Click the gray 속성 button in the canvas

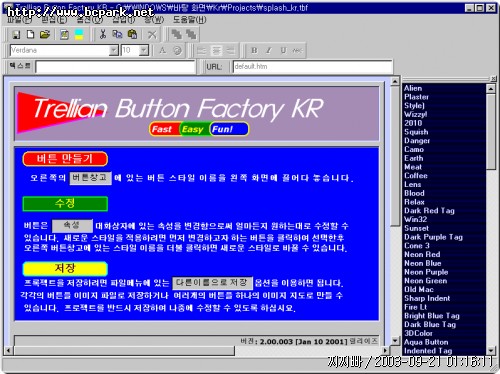(72, 226)
